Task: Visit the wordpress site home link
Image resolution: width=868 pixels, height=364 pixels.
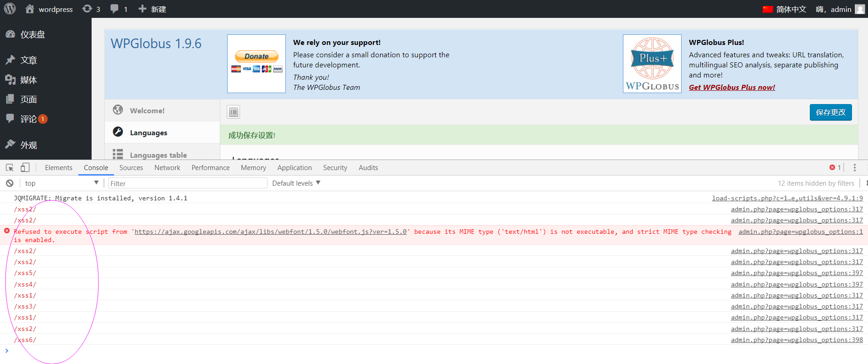Action: (x=49, y=9)
